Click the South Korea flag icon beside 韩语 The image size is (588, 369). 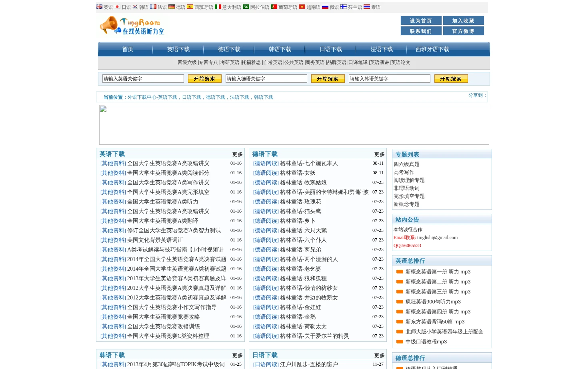[135, 7]
